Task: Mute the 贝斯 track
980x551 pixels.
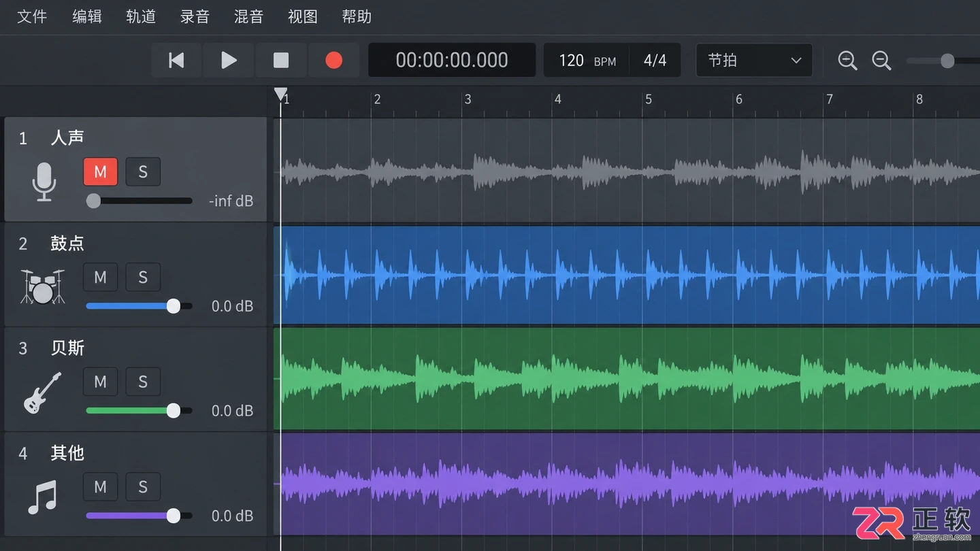Action: (x=100, y=382)
